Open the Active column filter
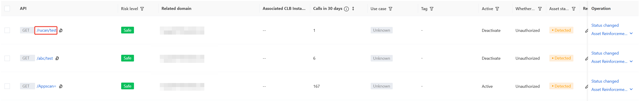Viewport: 644px width, 101px height. [x=497, y=9]
